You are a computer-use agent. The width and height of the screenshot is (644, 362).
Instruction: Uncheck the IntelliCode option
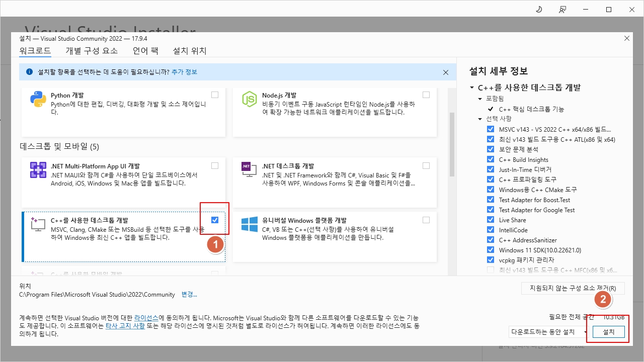coord(491,230)
